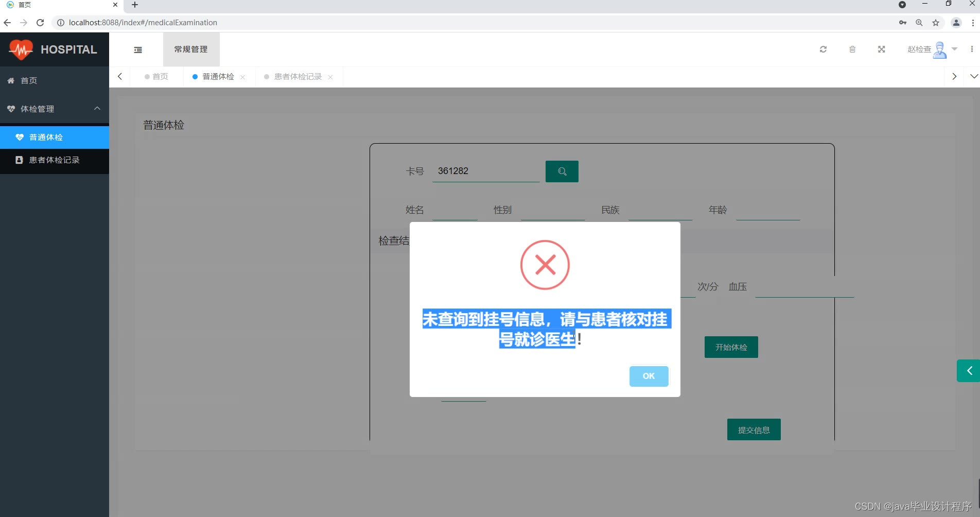Image resolution: width=980 pixels, height=517 pixels.
Task: Click the 民族 input field
Action: pos(660,210)
